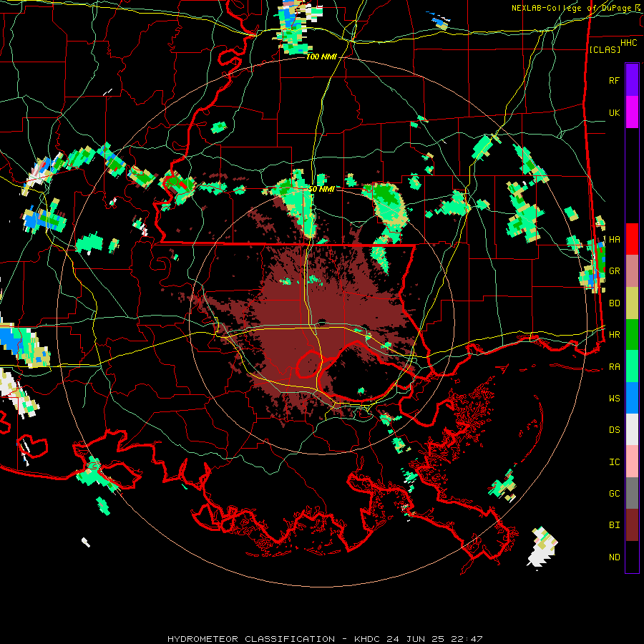Viewport: 644px width, 644px height.
Task: Click the brown BI legend swatch
Action: click(x=632, y=525)
